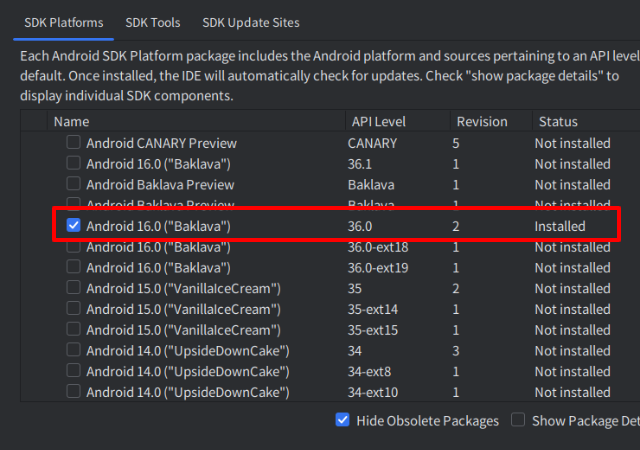This screenshot has height=450, width=640.
Task: Tick Android 15.0 VanillaIceCream 35-ext15 checkbox
Action: (x=74, y=330)
